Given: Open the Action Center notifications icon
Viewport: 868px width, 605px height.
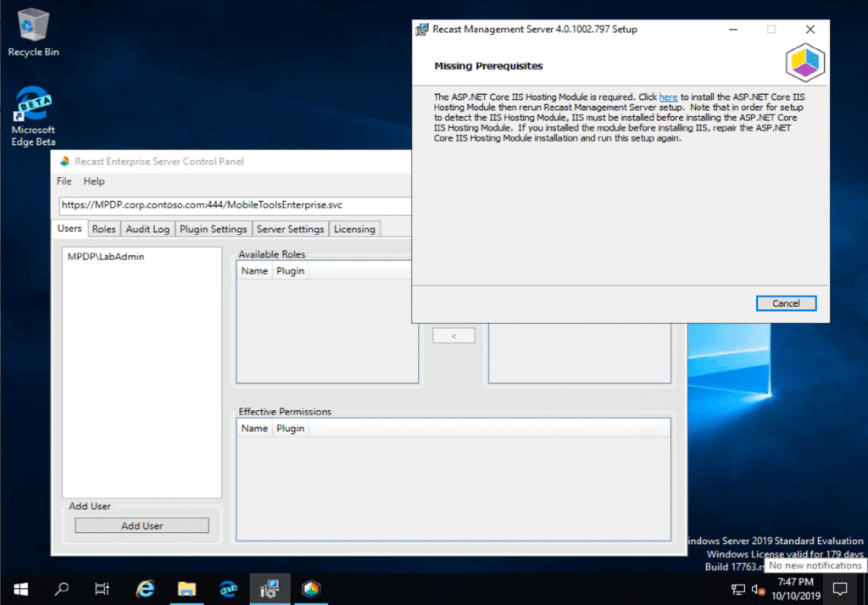Looking at the screenshot, I should click(840, 590).
